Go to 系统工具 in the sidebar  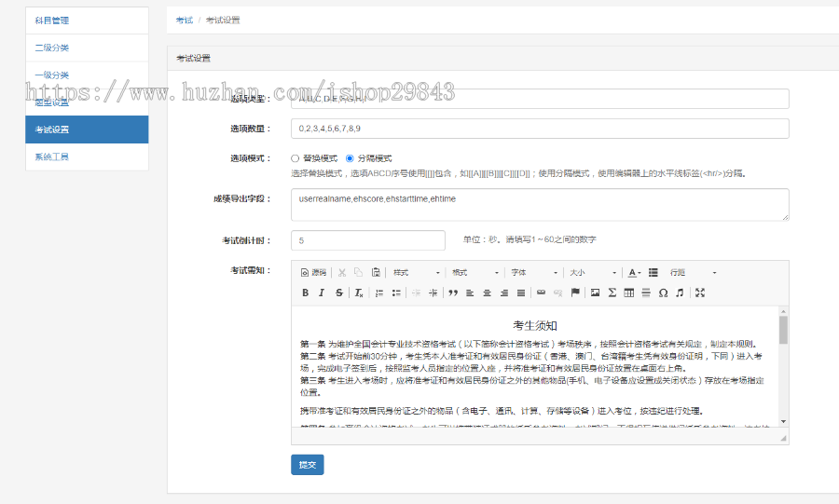coord(87,157)
